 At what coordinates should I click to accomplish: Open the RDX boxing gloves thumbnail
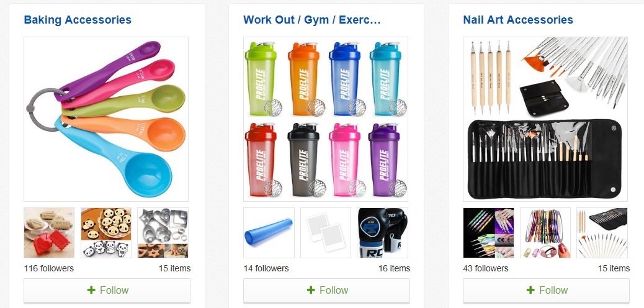tap(382, 233)
